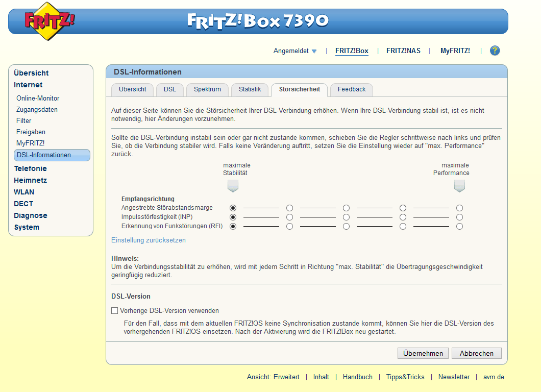Click the FRITZ! logo in header
The width and height of the screenshot is (541, 392).
tap(50, 21)
